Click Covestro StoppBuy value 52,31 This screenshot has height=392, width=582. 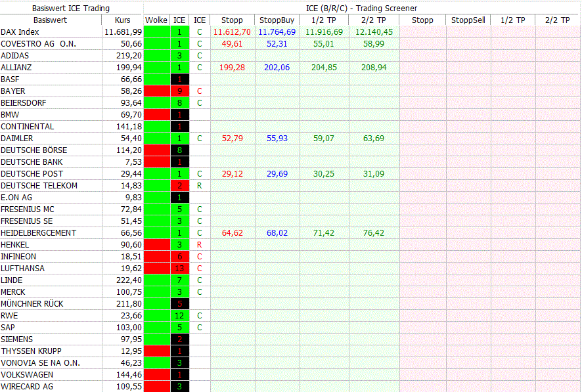[277, 44]
